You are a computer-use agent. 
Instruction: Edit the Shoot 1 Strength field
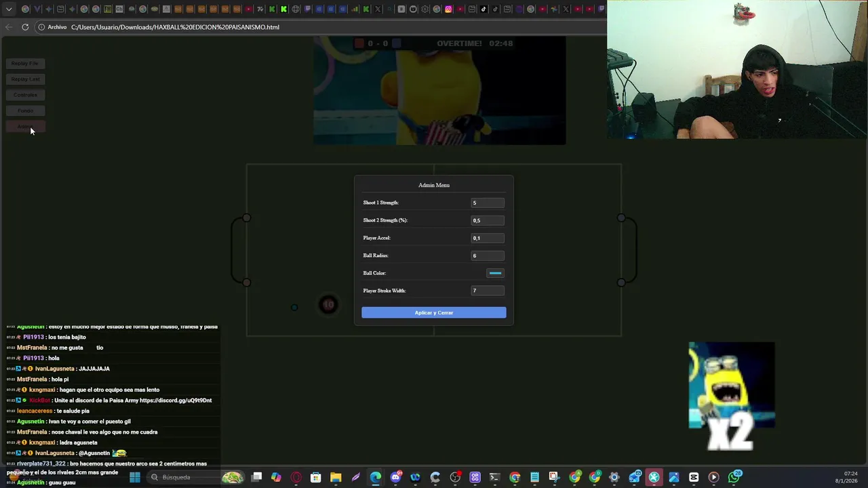click(x=488, y=203)
